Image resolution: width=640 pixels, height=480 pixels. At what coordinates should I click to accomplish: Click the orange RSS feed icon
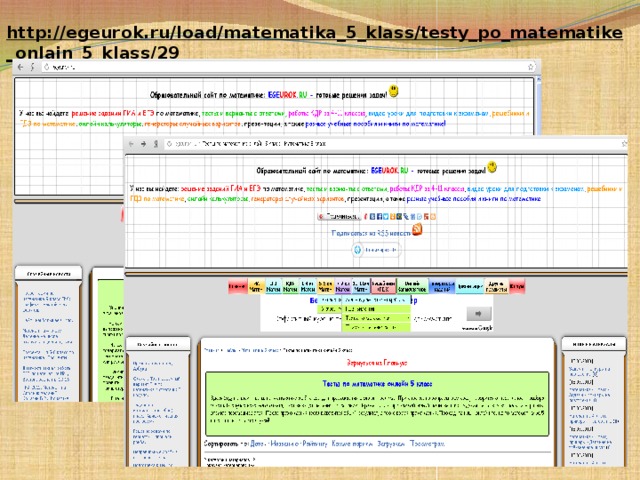tap(417, 231)
